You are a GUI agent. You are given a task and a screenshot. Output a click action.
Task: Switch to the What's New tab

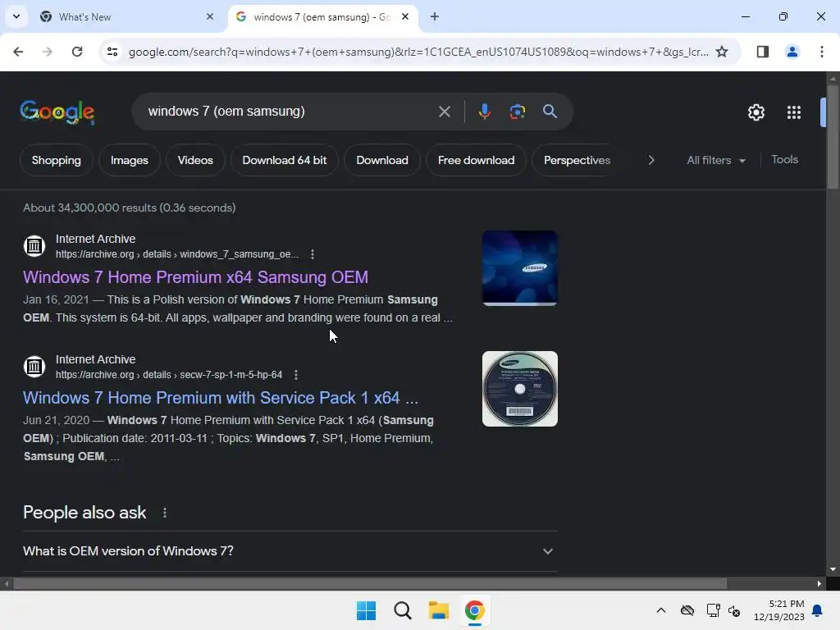click(x=127, y=16)
